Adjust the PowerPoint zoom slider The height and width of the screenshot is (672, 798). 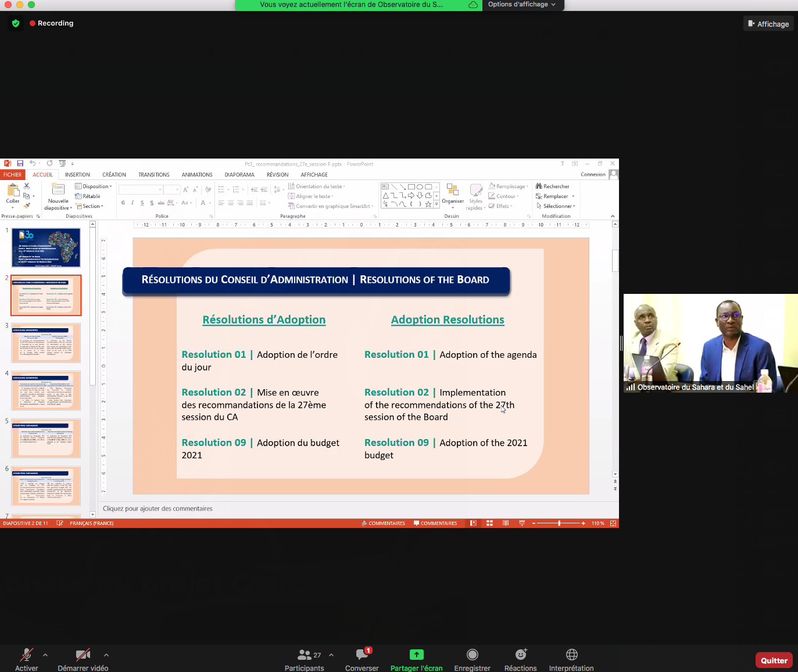coord(559,523)
